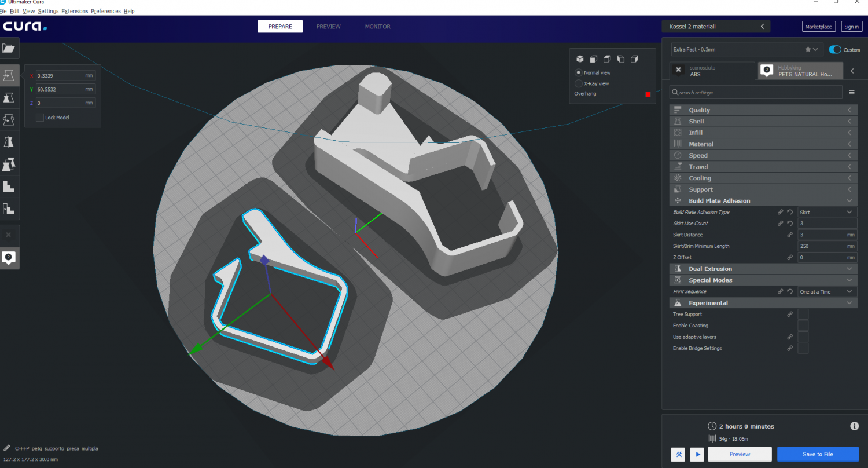Open the settings visibility hamburger menu
Screen dimensions: 868x468
(851, 92)
